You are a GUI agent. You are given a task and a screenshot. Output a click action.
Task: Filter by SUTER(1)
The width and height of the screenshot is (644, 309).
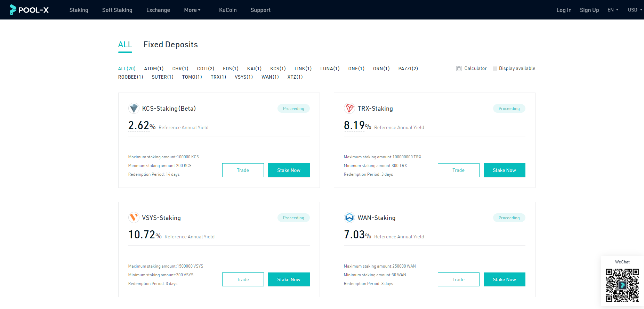[x=163, y=77]
